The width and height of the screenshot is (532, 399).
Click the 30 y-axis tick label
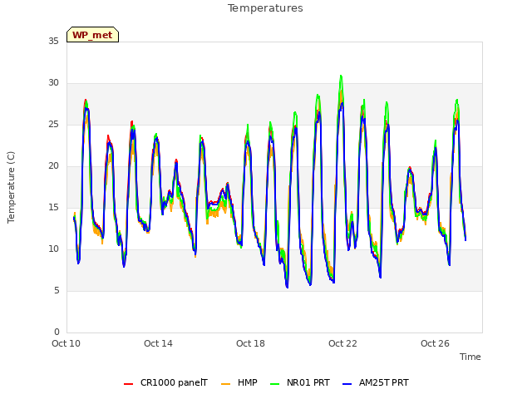point(53,83)
